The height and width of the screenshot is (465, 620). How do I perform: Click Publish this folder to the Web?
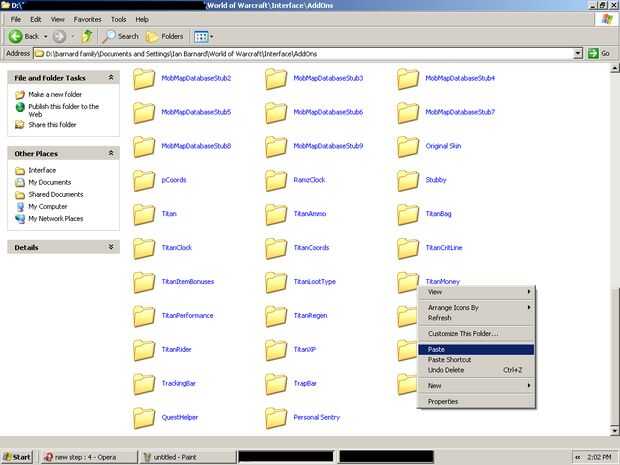pyautogui.click(x=63, y=110)
